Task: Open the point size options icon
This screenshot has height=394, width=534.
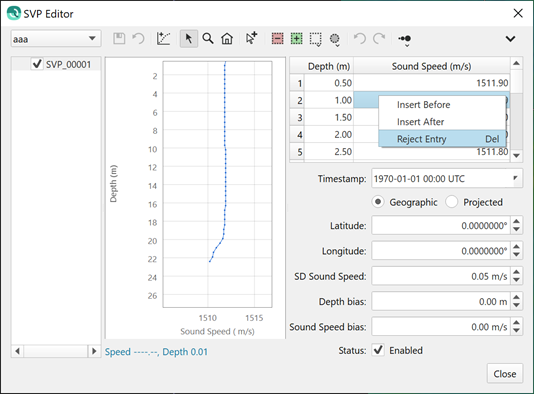Action: coord(405,40)
